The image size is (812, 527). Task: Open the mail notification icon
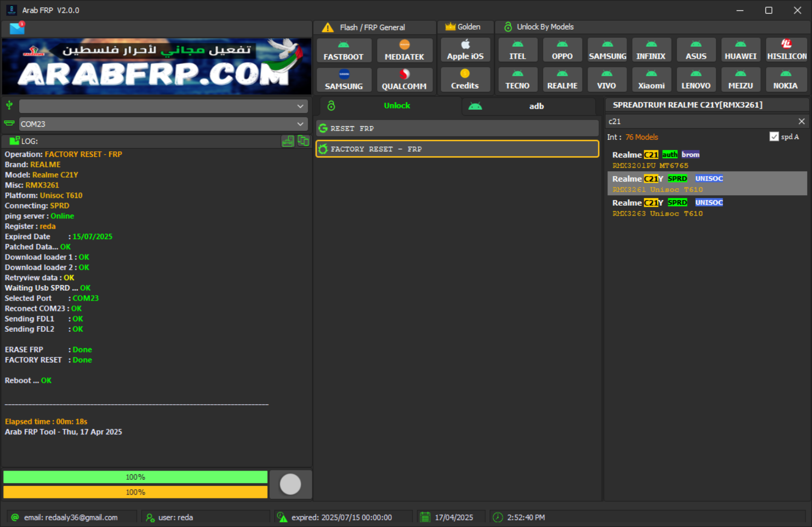click(17, 28)
